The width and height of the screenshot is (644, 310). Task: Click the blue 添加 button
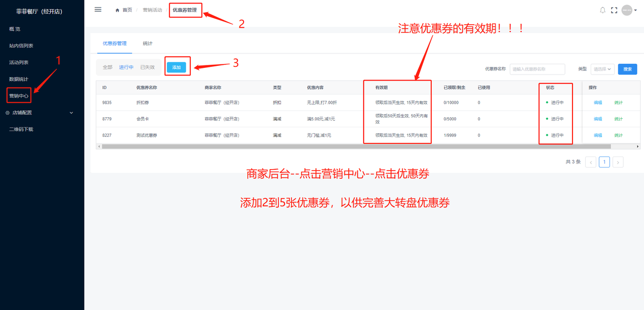click(176, 67)
